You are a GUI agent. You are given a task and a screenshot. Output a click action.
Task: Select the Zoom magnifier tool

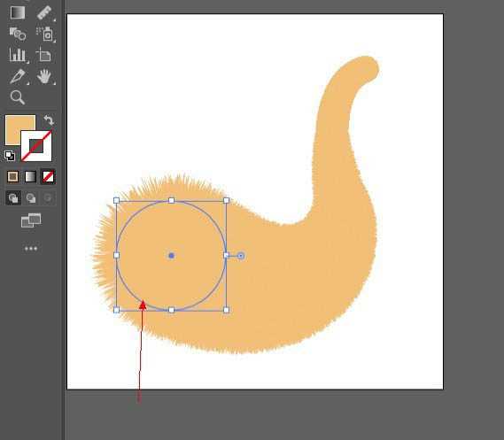18,97
